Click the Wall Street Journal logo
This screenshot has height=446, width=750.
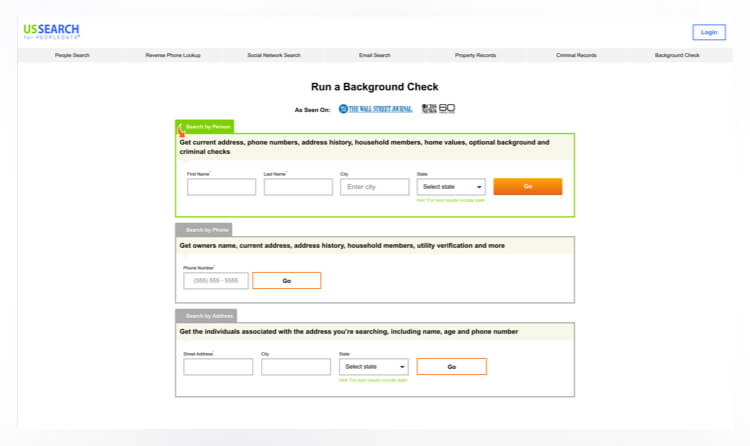click(x=375, y=108)
